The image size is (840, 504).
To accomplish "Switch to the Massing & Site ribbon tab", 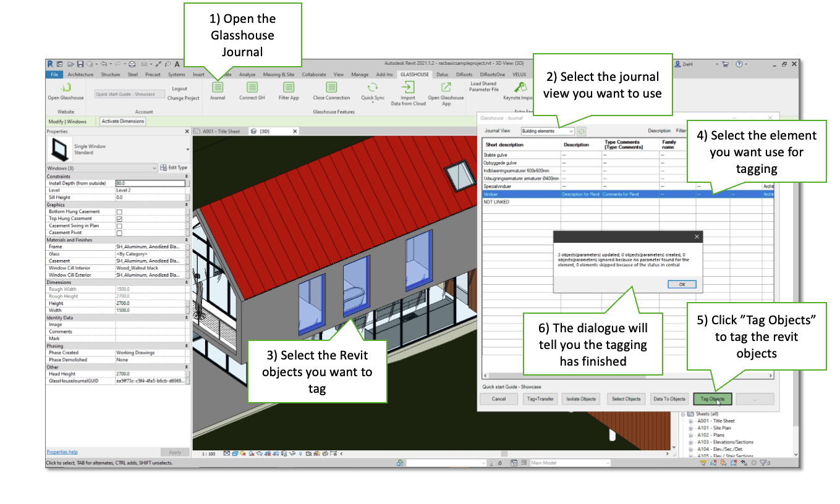I will click(x=279, y=75).
